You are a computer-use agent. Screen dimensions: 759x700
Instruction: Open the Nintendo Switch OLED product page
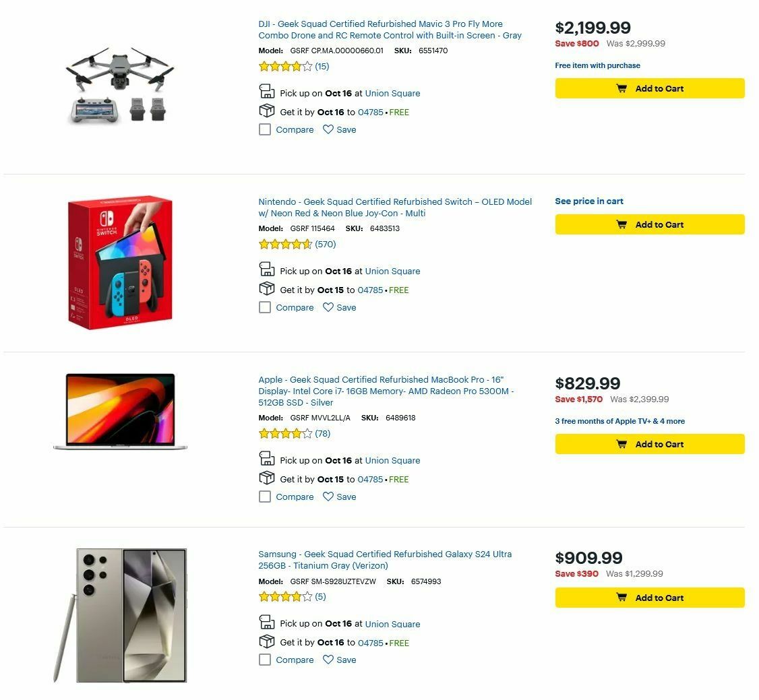click(x=394, y=207)
